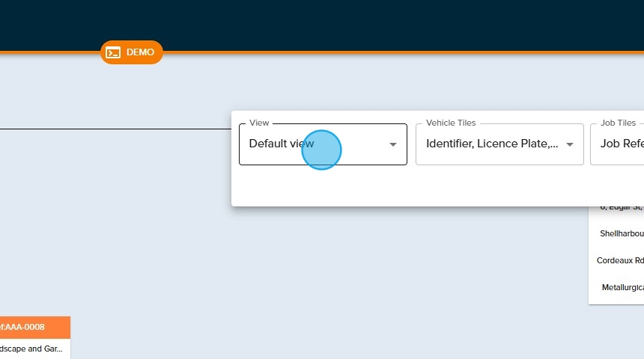Pick the Cordeaux Rd list entry
The height and width of the screenshot is (359, 644).
[x=620, y=261]
